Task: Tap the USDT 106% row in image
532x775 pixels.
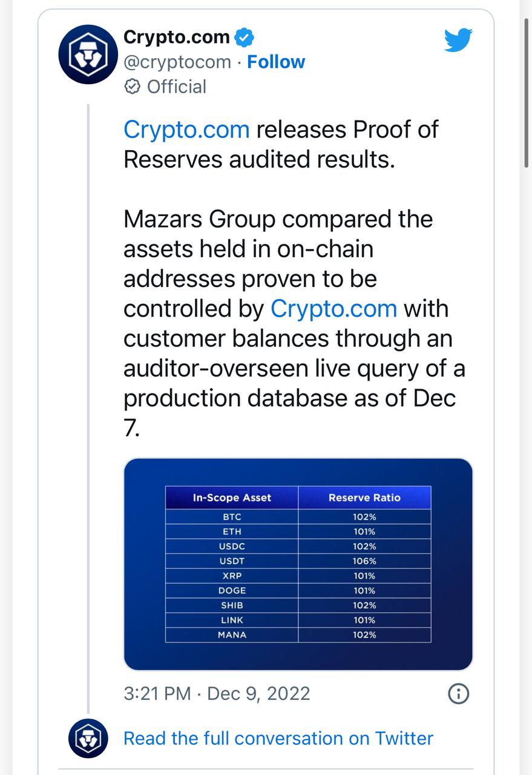Action: pos(298,561)
